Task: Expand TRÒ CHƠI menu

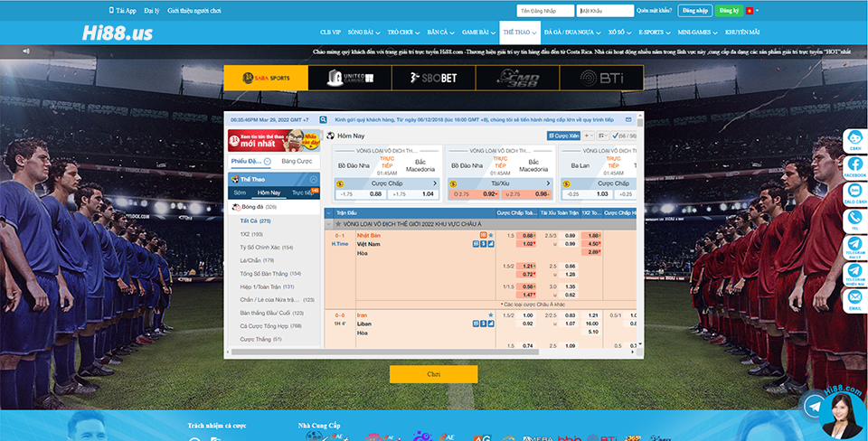Action: point(404,33)
